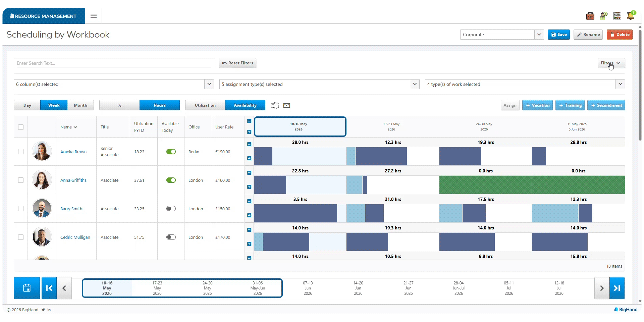Click the Microsoft Teams icon
The image size is (644, 322).
click(x=275, y=105)
